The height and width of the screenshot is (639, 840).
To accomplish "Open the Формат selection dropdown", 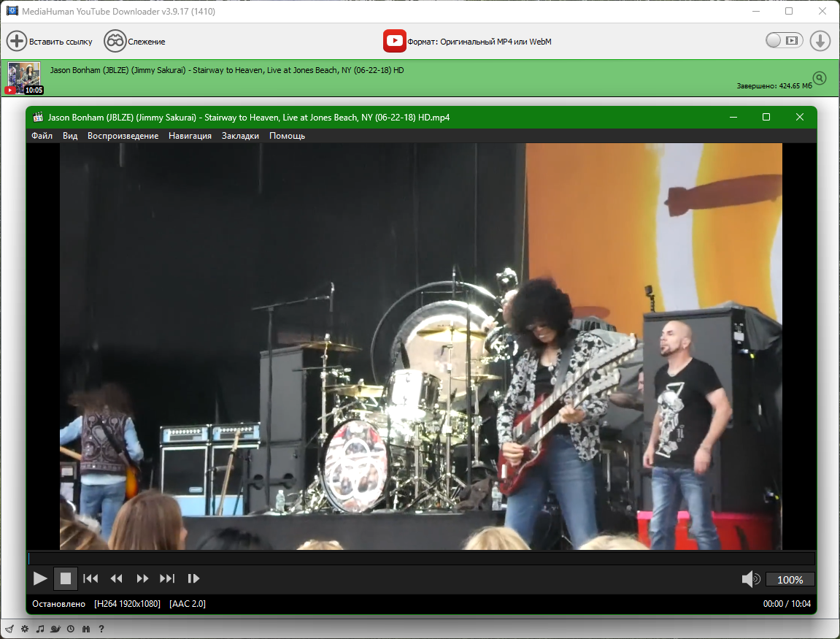I will (x=468, y=42).
